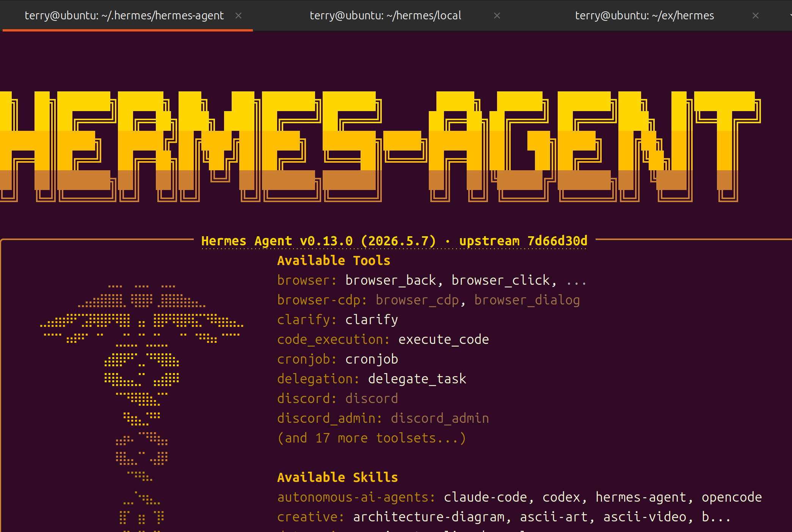Click 'browser_dialog' tool name

527,300
